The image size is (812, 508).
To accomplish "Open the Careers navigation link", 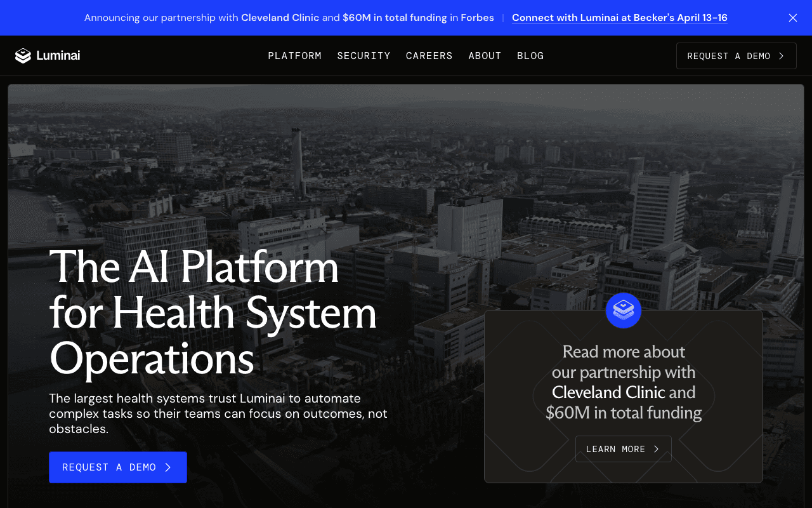I will pyautogui.click(x=429, y=56).
